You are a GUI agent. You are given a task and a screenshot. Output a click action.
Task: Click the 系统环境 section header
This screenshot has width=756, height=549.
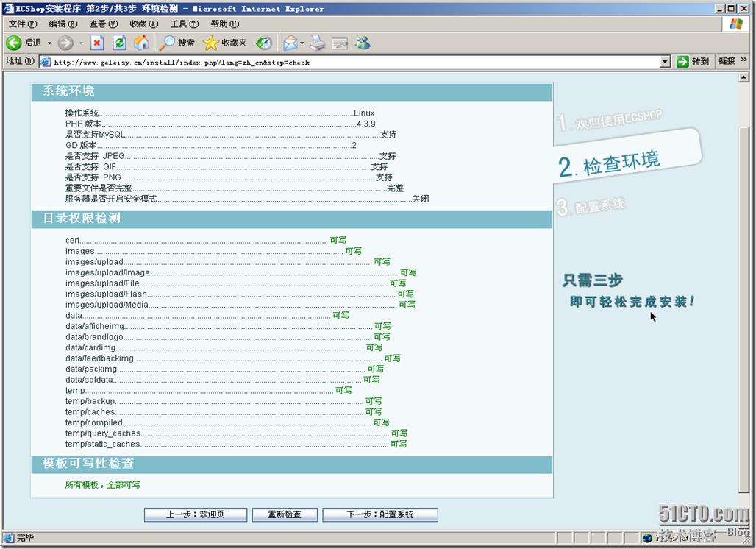[292, 92]
